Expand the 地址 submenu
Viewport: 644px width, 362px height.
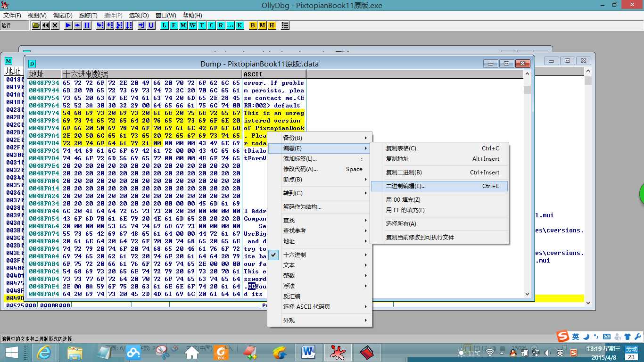coord(320,241)
